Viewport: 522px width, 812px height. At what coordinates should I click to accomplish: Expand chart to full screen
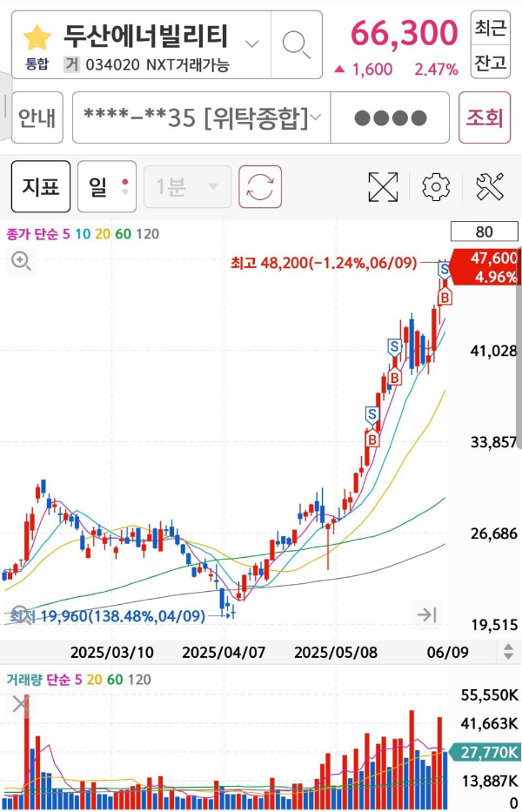(x=383, y=187)
